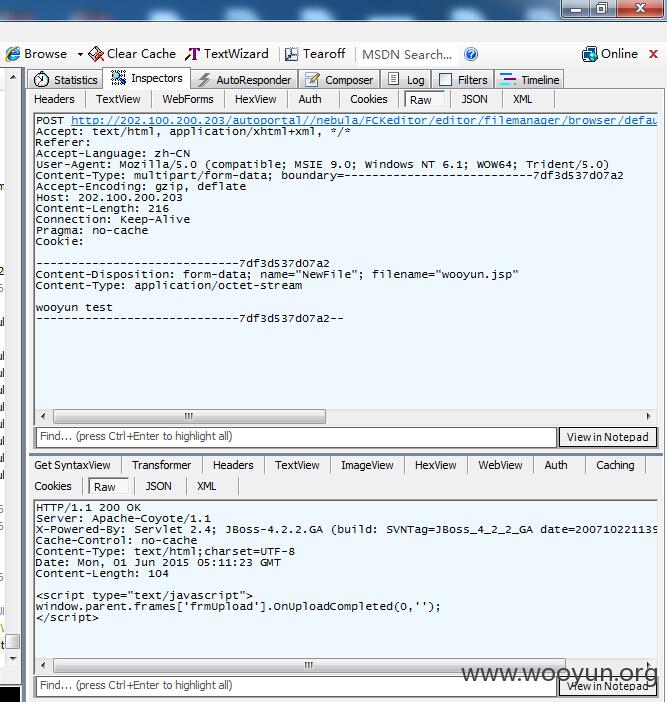Click 'Host: 202.100.200.203' header line

coord(109,197)
